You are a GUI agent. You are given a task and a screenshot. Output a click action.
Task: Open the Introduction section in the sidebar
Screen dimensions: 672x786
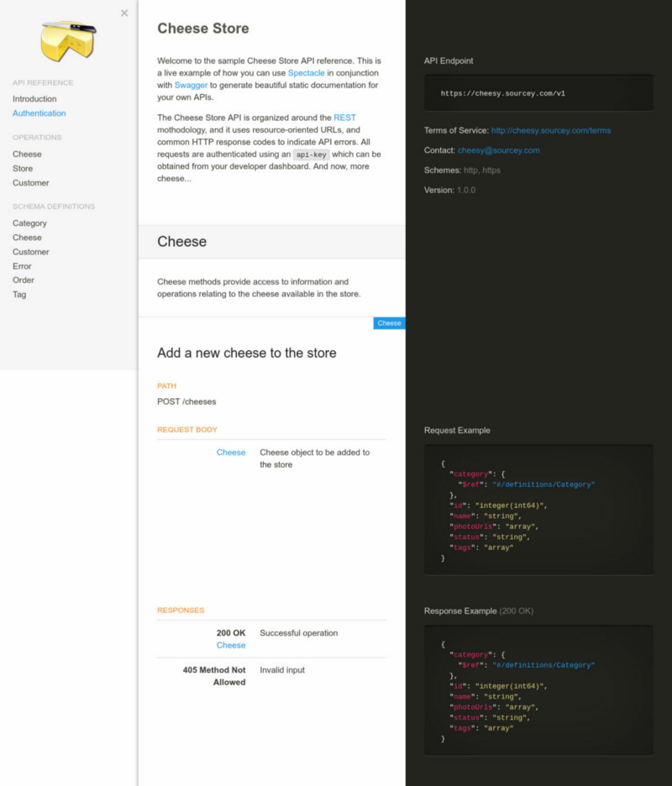pos(34,98)
